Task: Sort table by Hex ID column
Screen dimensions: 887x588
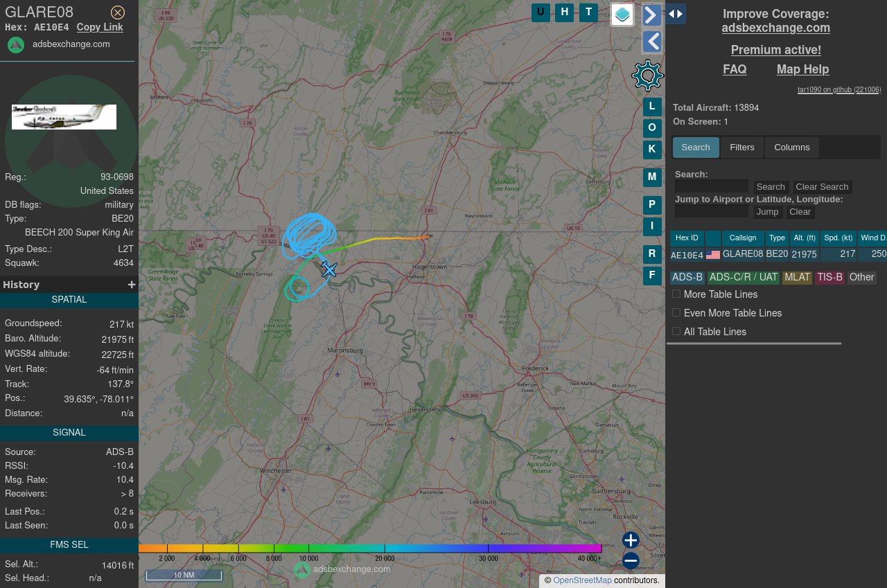Action: click(687, 238)
